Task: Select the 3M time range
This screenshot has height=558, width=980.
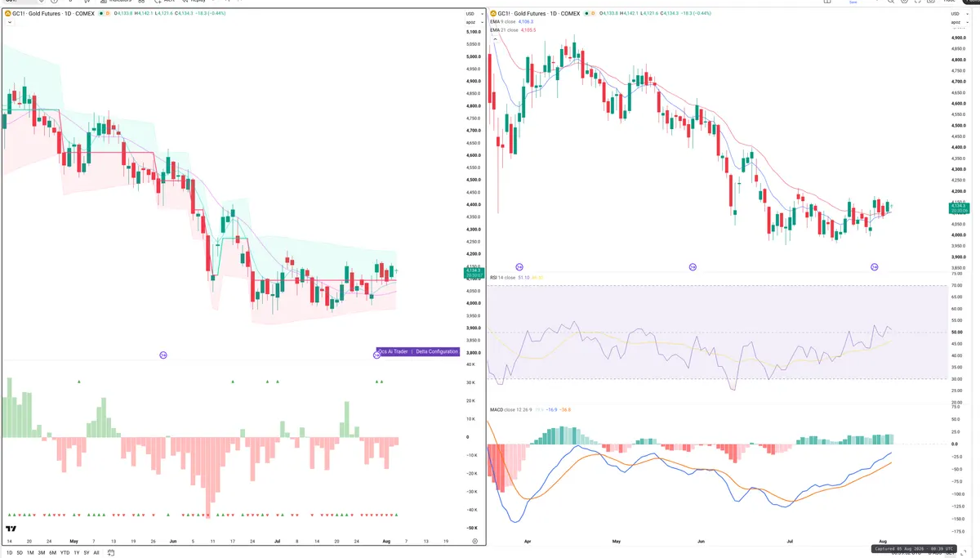Action: click(x=41, y=553)
